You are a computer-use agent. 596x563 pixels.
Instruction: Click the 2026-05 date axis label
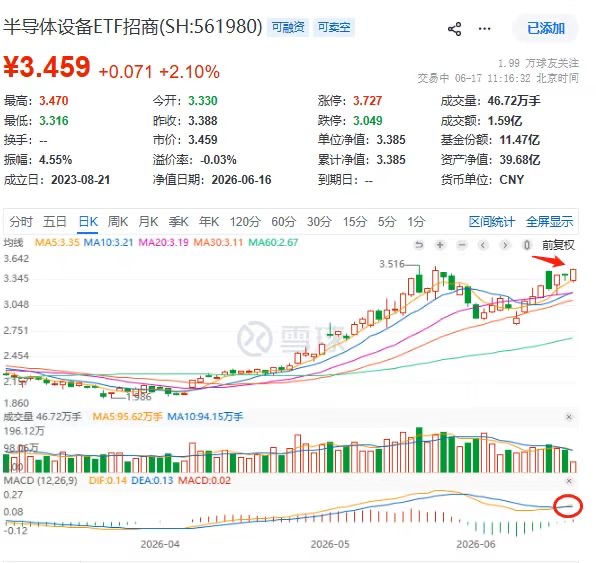[x=330, y=544]
